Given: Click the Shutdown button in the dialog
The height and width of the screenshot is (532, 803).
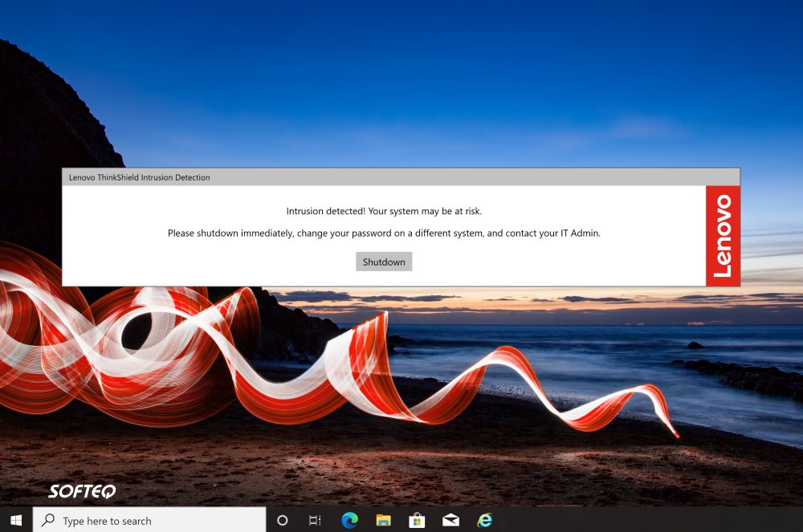Looking at the screenshot, I should click(384, 262).
